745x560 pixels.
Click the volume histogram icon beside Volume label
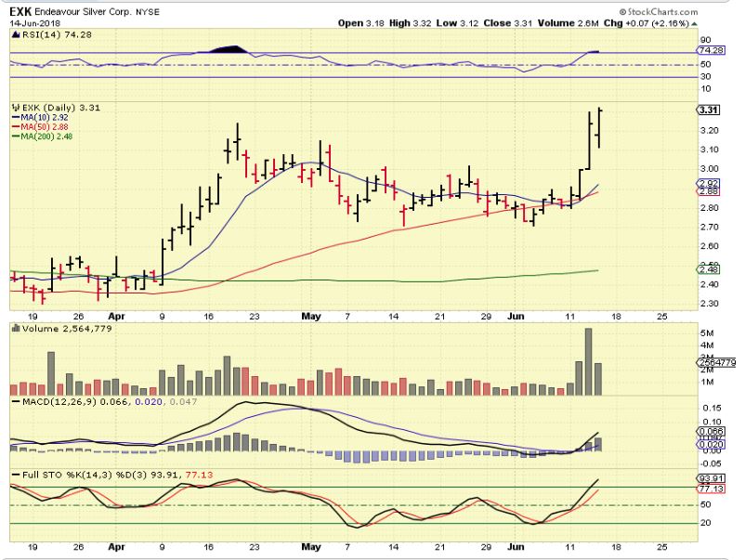pos(16,329)
